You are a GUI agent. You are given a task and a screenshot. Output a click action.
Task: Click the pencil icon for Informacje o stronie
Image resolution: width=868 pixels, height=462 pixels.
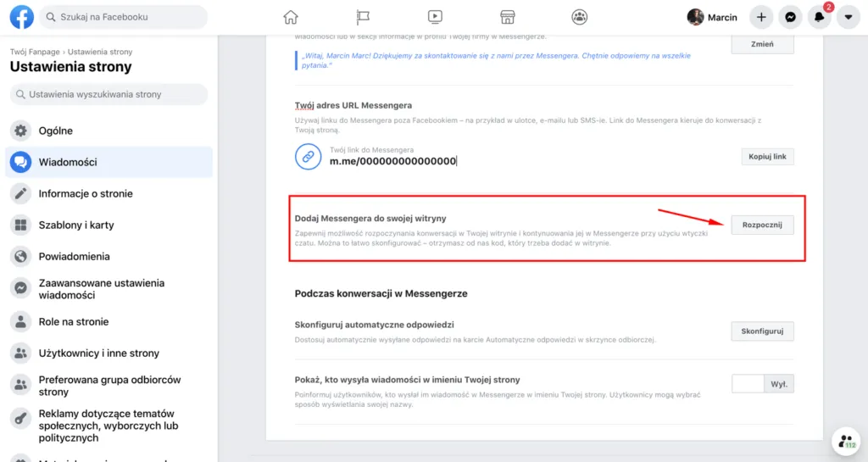20,193
